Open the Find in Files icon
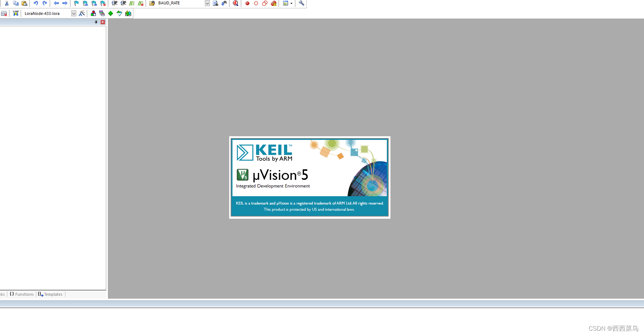 (x=152, y=3)
